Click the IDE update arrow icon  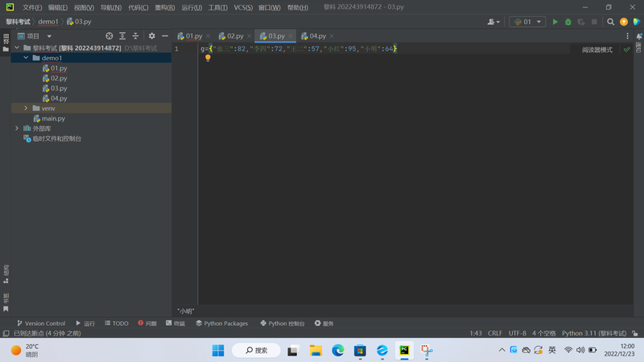pyautogui.click(x=624, y=22)
